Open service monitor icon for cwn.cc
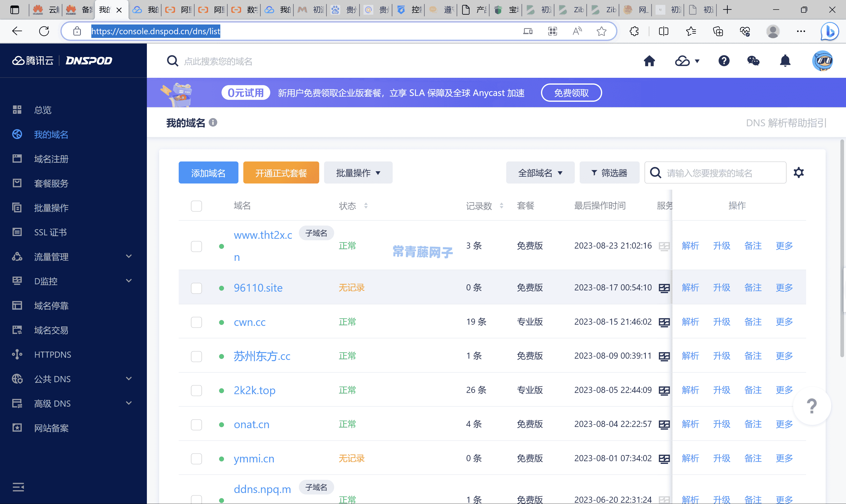Screen dimensions: 846x504 tap(664, 322)
